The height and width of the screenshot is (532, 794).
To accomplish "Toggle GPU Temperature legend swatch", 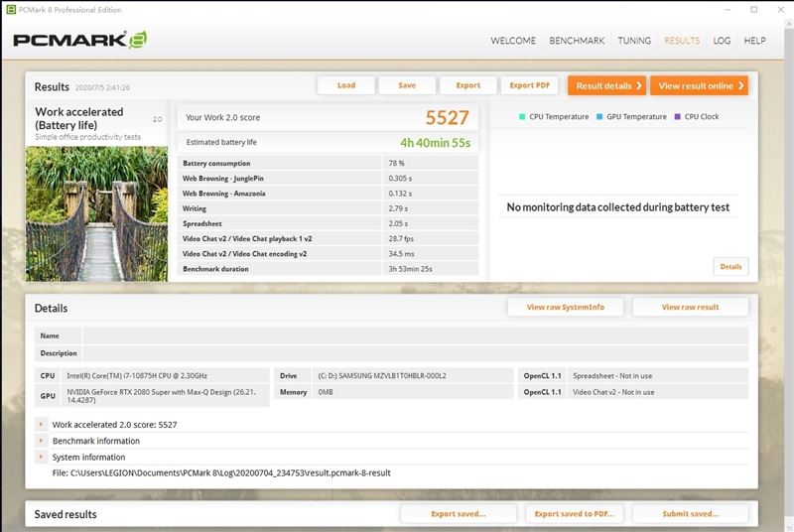I will pyautogui.click(x=599, y=116).
